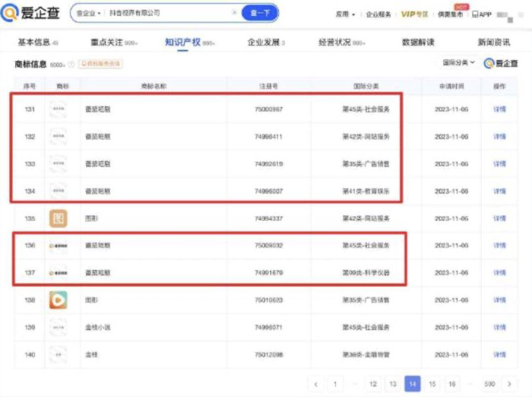The image size is (532, 397).
Task: Open the orange 图形 trademark image in row 135
Action: click(58, 218)
